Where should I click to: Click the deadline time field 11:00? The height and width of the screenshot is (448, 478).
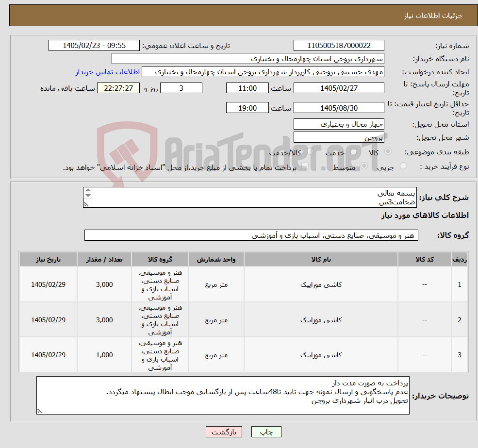247,88
